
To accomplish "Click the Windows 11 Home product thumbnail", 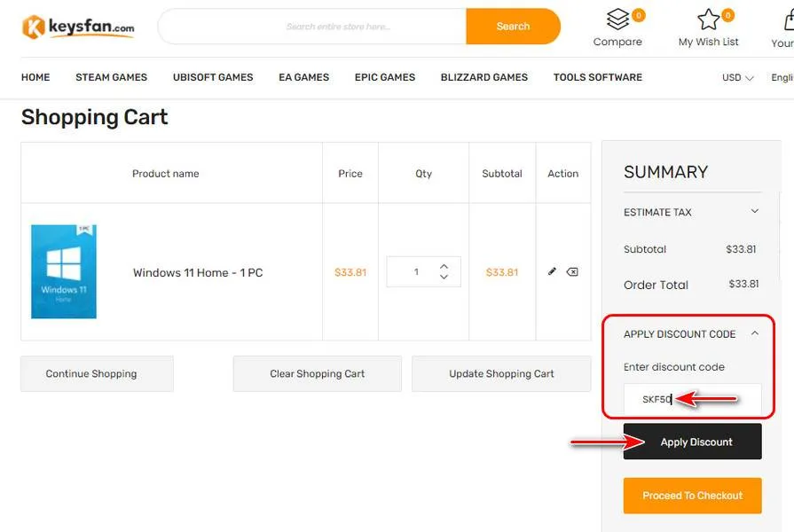I will [x=64, y=271].
